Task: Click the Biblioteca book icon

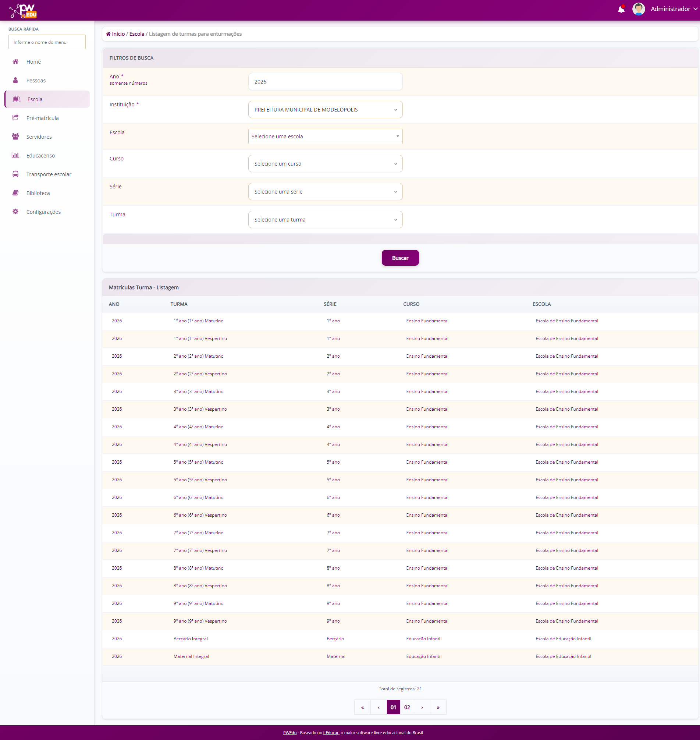Action: coord(15,193)
